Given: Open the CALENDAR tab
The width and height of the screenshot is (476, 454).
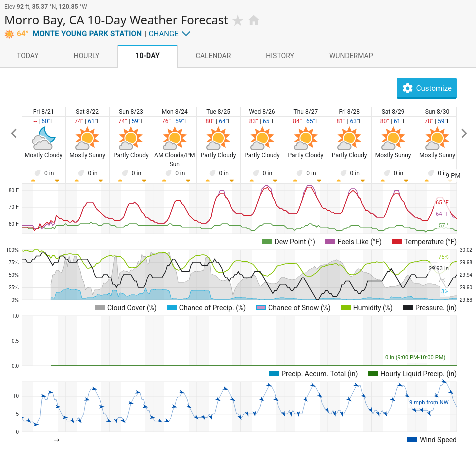Looking at the screenshot, I should (213, 56).
